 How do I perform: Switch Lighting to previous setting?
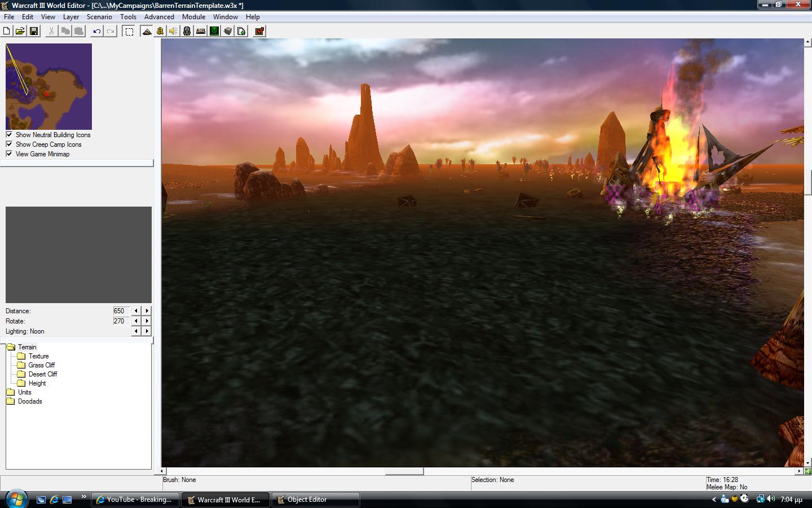(x=136, y=331)
